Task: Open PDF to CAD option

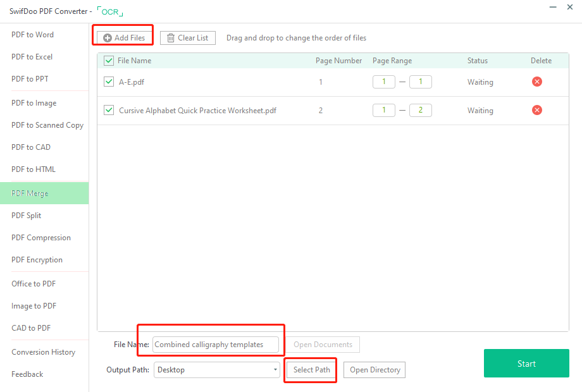Action: coord(31,147)
